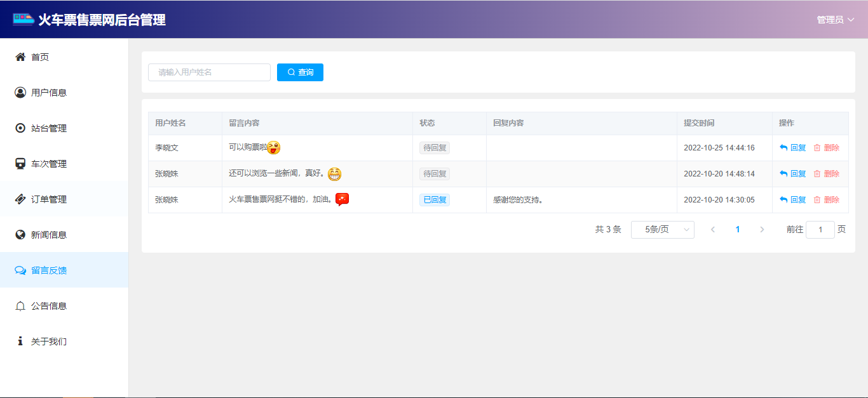Screen dimensions: 868x398
Task: Select 留言反馈 menu item
Action: point(64,270)
